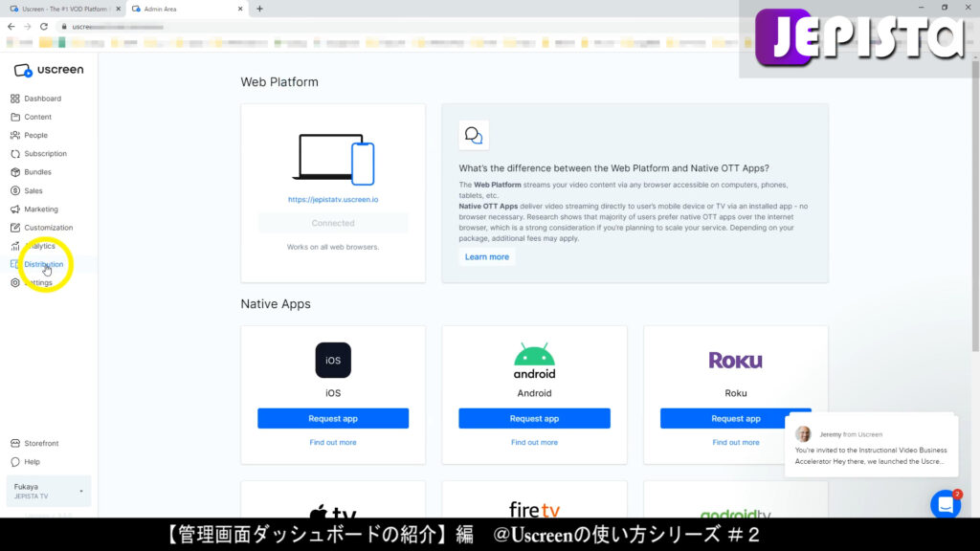Click the Bundles box icon
The width and height of the screenshot is (980, 551).
tap(15, 172)
